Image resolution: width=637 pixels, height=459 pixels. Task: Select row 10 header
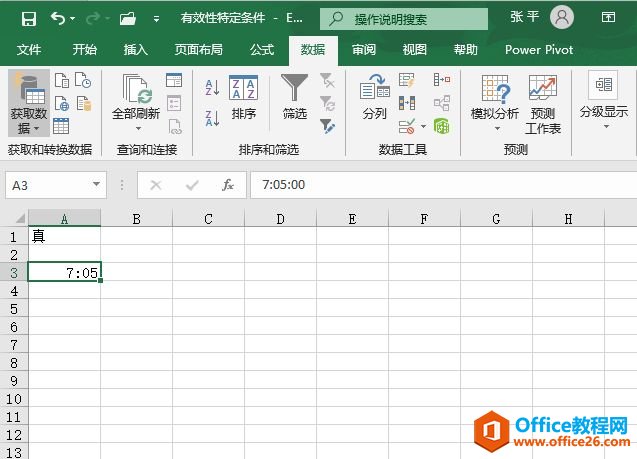click(x=14, y=398)
